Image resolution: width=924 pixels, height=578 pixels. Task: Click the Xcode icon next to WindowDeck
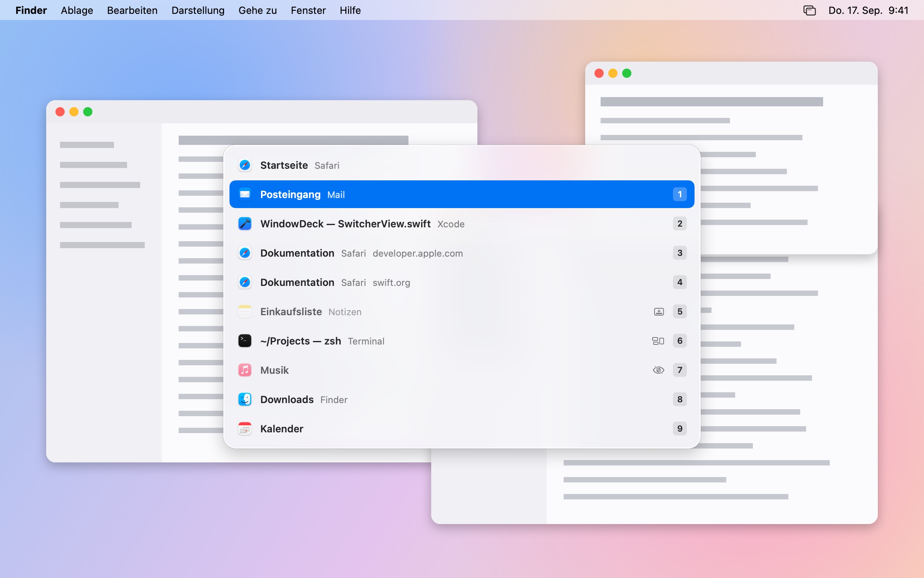245,224
